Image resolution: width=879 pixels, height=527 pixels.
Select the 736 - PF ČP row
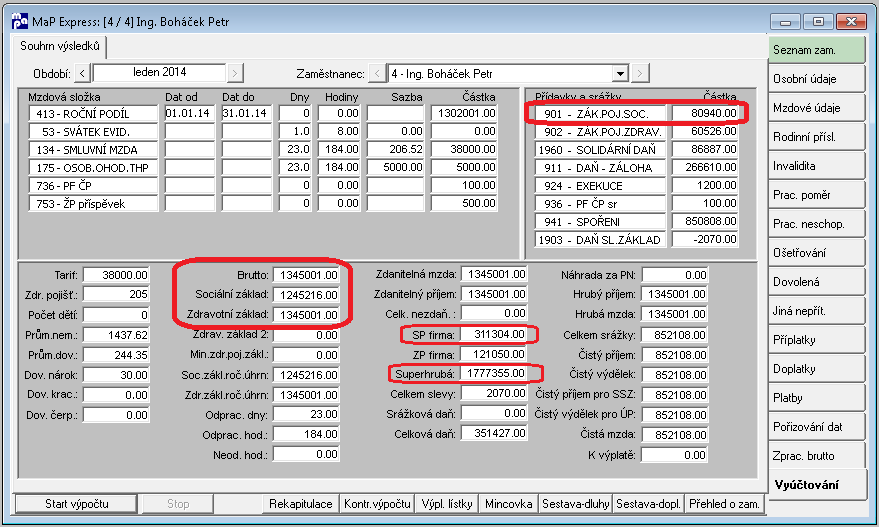click(x=262, y=185)
